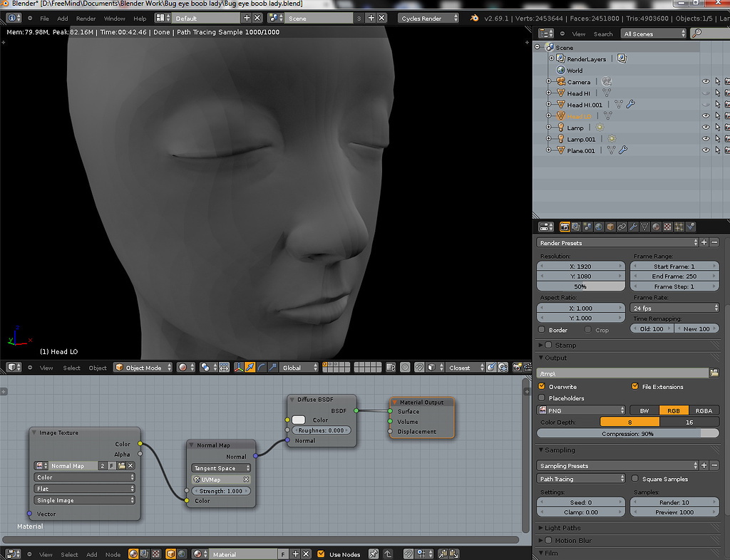Open the Node menu in node editor

(113, 554)
